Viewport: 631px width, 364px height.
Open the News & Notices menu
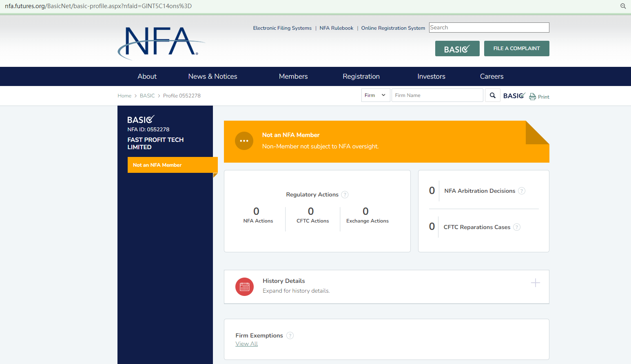pos(213,77)
